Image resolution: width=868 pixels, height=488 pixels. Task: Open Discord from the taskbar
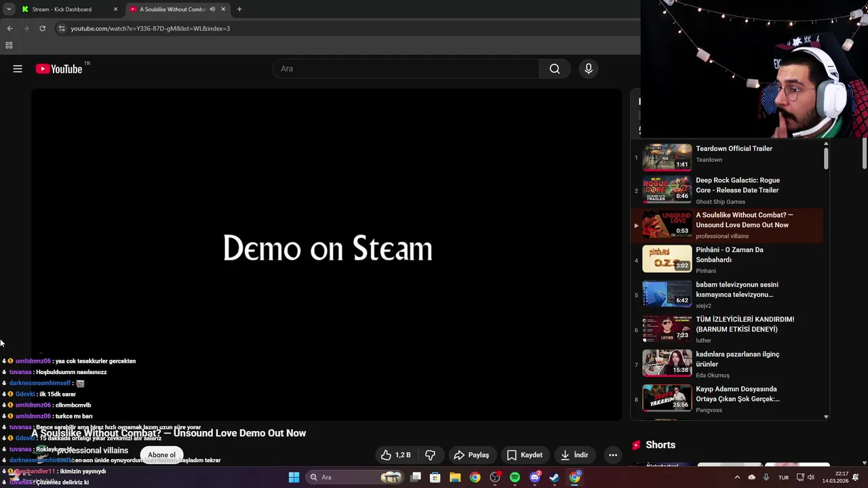coord(534,477)
